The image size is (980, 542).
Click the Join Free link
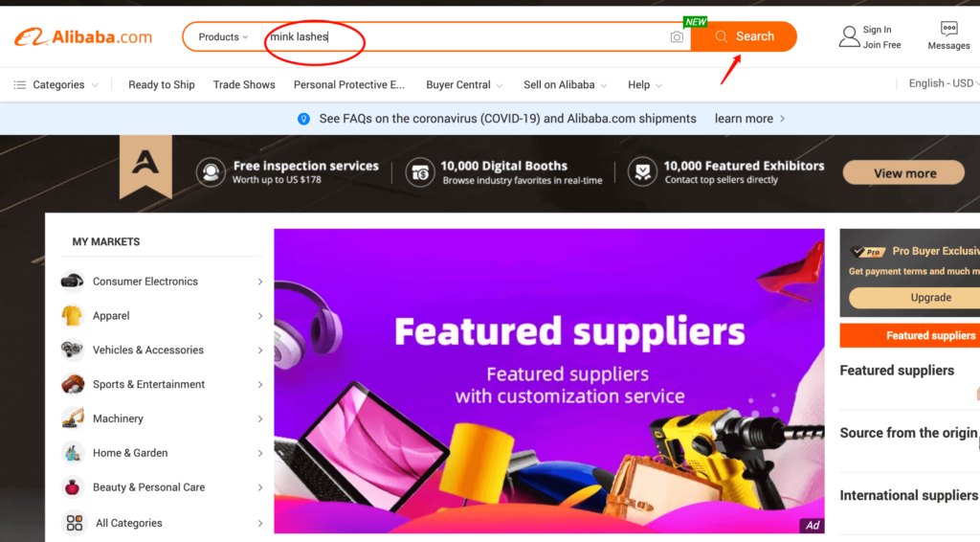(881, 45)
